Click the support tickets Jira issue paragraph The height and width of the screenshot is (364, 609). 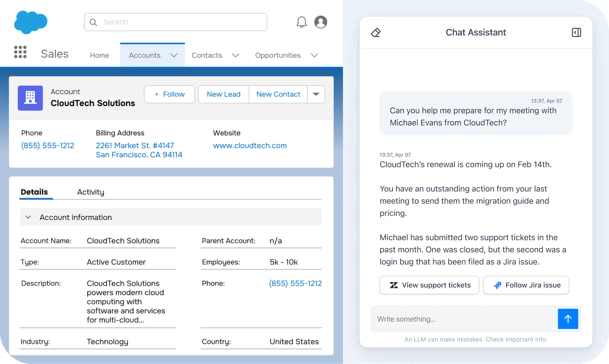pos(473,250)
